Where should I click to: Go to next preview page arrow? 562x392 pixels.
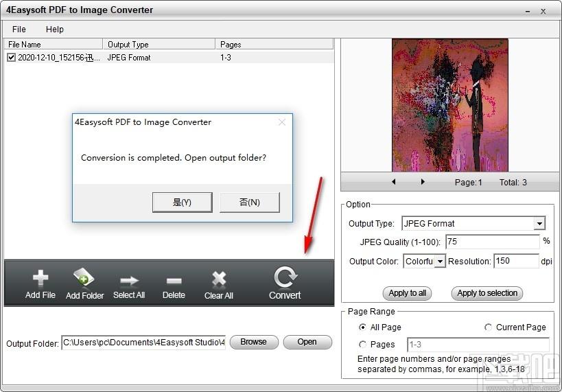[423, 182]
